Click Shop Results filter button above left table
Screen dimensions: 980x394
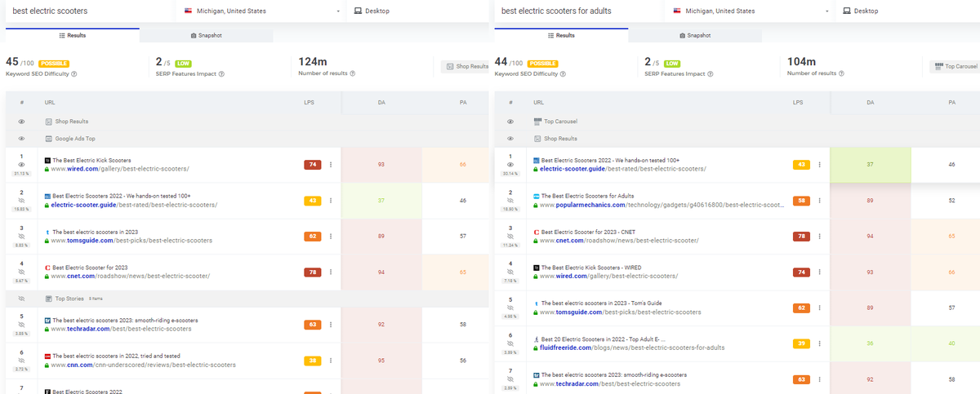pos(466,66)
